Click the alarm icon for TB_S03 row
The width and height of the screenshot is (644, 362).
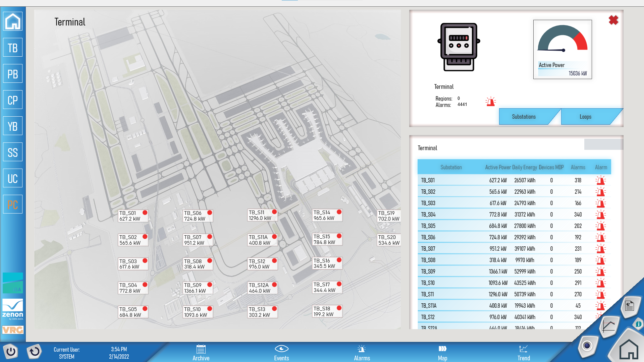coord(600,203)
